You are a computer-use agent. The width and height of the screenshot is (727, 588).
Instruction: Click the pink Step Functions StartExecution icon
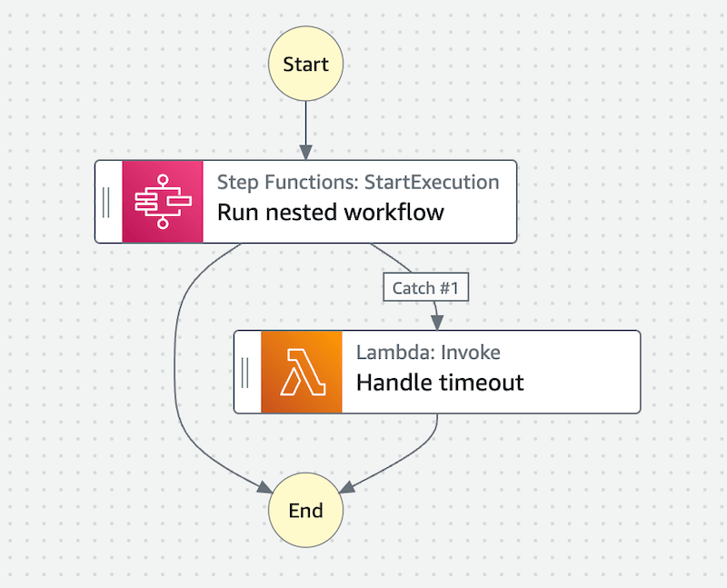point(163,202)
